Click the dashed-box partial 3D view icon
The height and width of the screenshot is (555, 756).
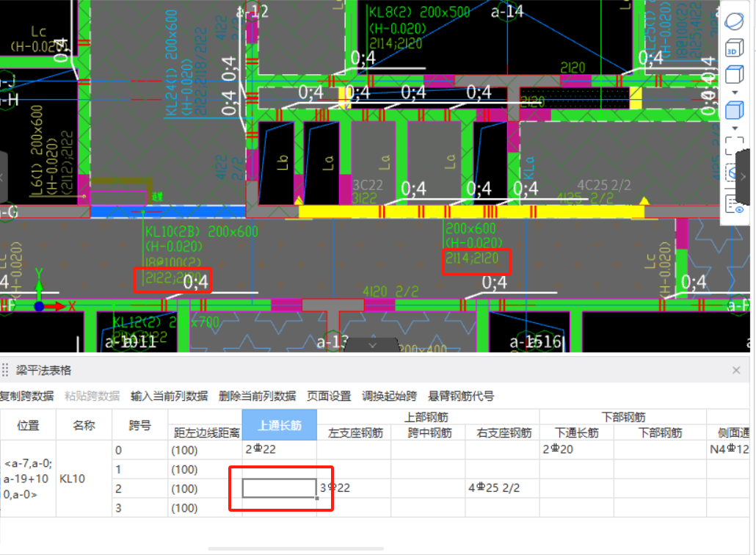click(x=732, y=172)
